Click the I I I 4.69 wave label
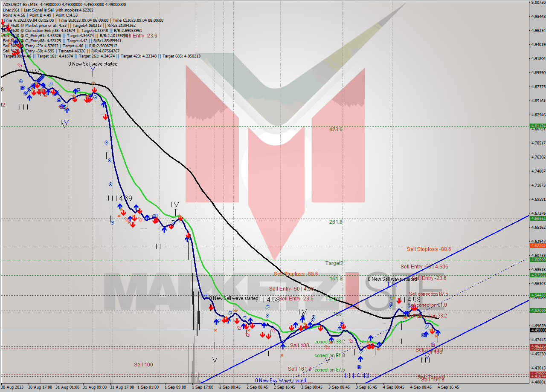The width and height of the screenshot is (546, 392). pos(120,198)
